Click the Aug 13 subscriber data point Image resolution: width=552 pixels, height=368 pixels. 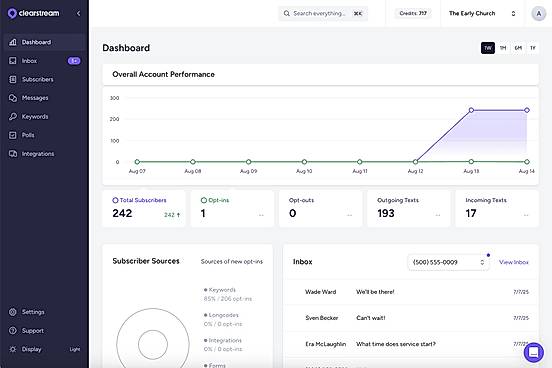[x=471, y=110]
